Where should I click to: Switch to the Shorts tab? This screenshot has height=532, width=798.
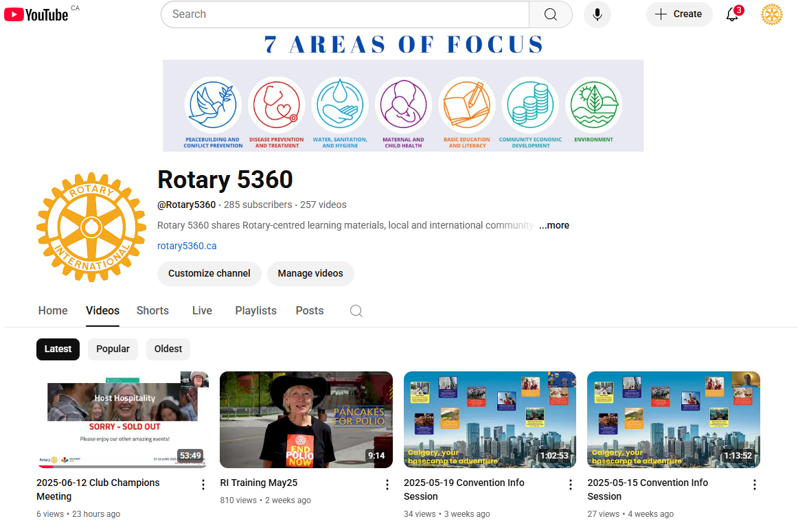tap(152, 311)
